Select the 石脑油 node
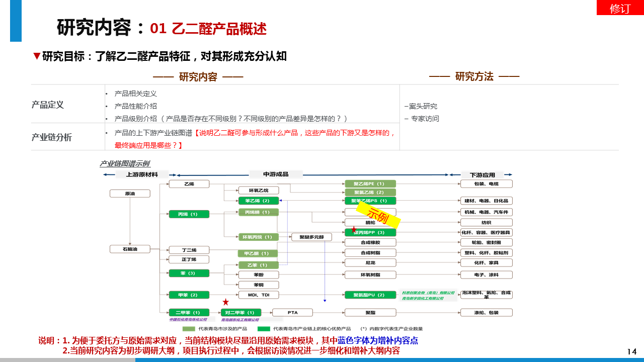 (x=130, y=249)
